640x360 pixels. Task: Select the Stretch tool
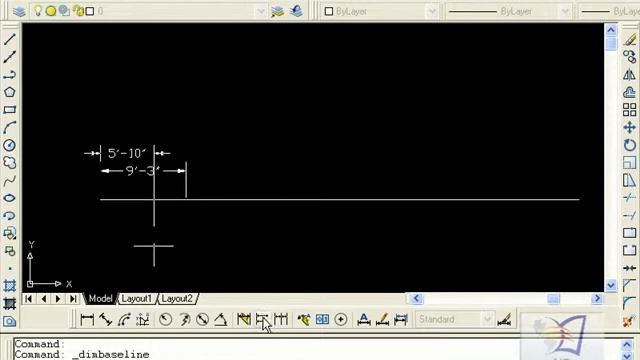pos(629,180)
